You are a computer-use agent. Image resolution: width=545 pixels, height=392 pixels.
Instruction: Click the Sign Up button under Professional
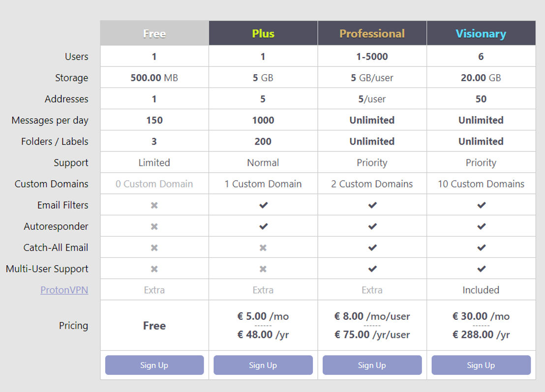(372, 365)
